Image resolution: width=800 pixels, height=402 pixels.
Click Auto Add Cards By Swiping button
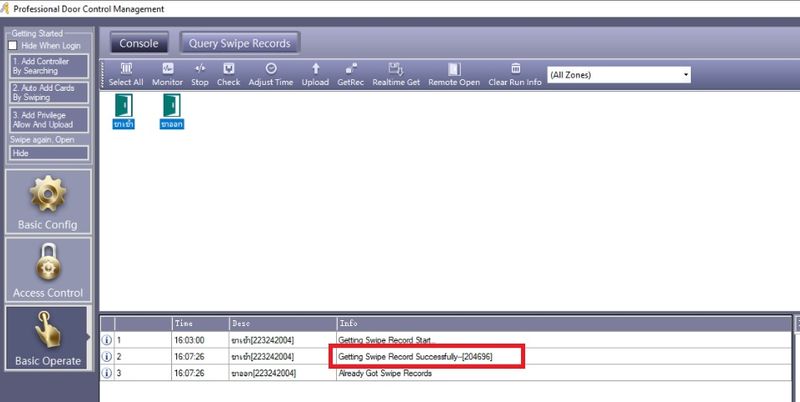pyautogui.click(x=49, y=93)
